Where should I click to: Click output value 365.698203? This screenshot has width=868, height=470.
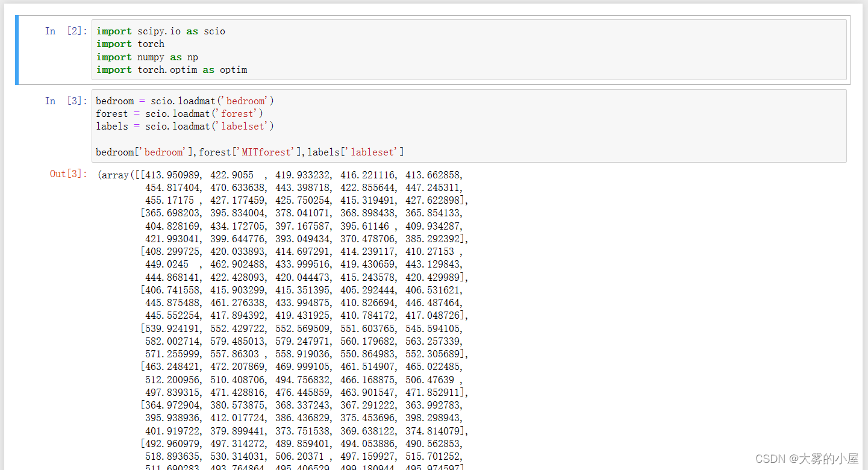[172, 213]
